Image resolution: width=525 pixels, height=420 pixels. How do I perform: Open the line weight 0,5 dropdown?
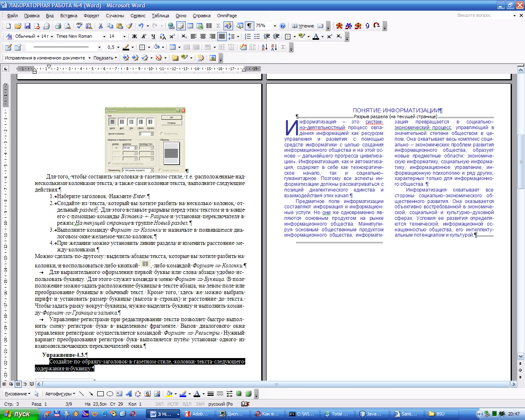coord(119,47)
